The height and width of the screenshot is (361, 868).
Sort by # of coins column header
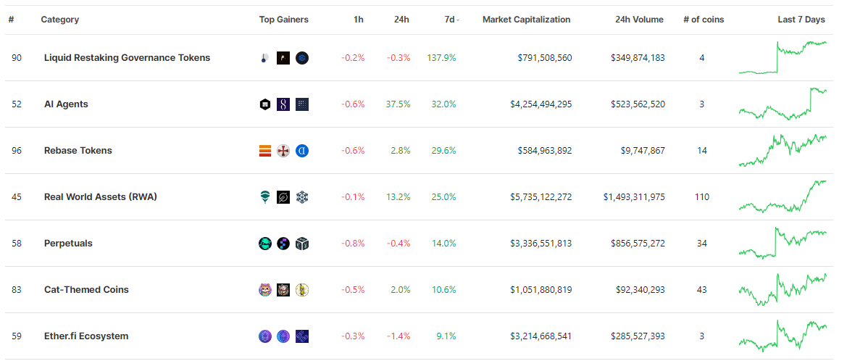(x=704, y=20)
